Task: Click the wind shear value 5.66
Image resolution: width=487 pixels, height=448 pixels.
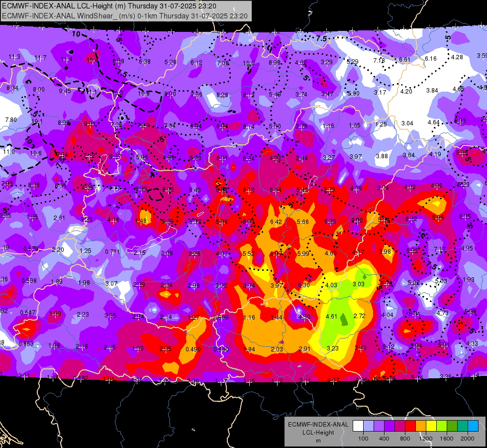Action: (303, 222)
